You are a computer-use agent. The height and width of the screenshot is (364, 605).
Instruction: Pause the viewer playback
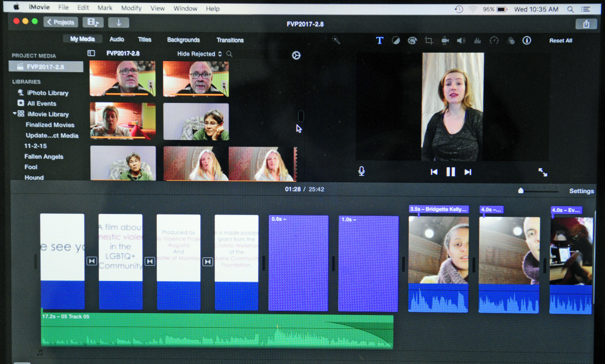[x=451, y=172]
